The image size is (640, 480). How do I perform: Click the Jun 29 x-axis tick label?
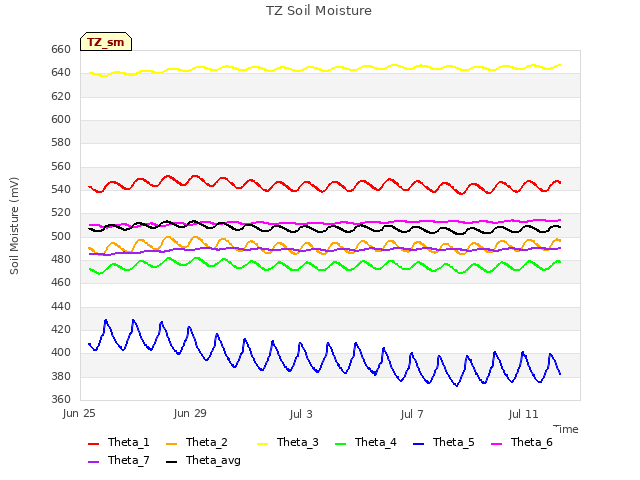pos(190,414)
